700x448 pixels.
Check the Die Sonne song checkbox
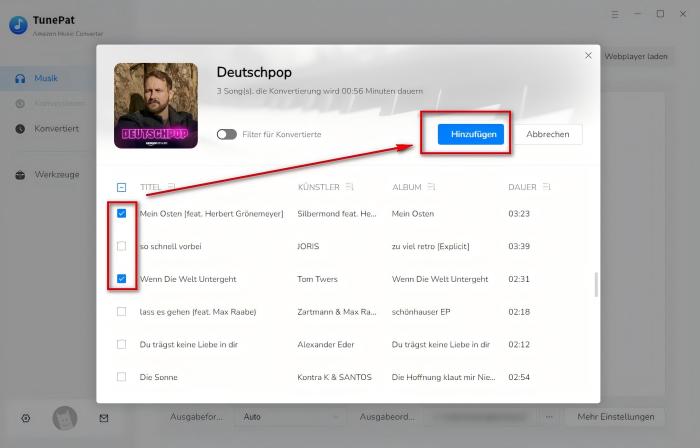point(121,377)
